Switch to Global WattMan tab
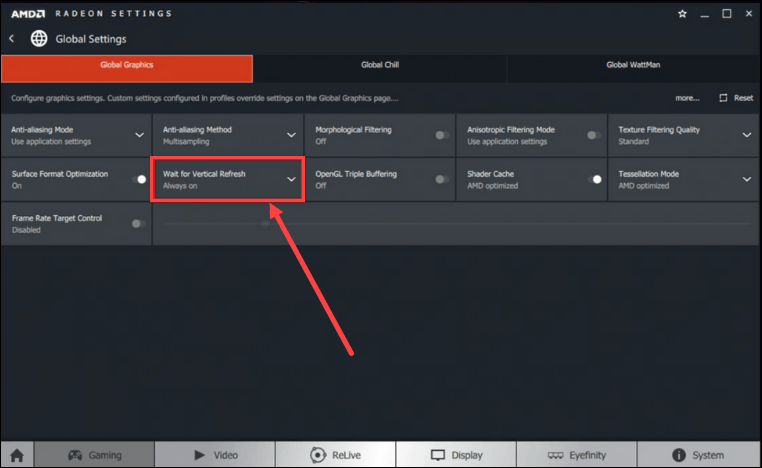Screen dimensions: 762x468 coord(633,69)
